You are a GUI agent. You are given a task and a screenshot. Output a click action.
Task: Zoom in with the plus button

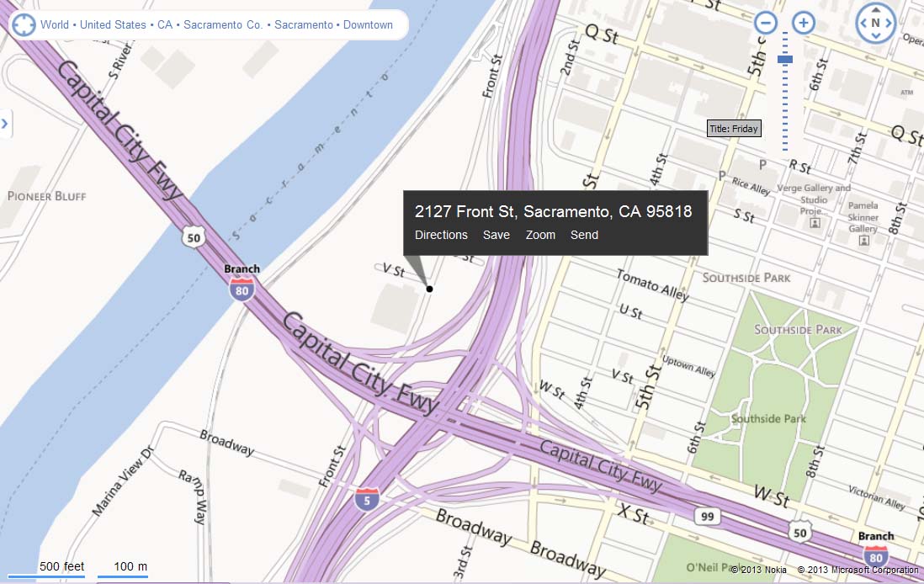(x=803, y=23)
